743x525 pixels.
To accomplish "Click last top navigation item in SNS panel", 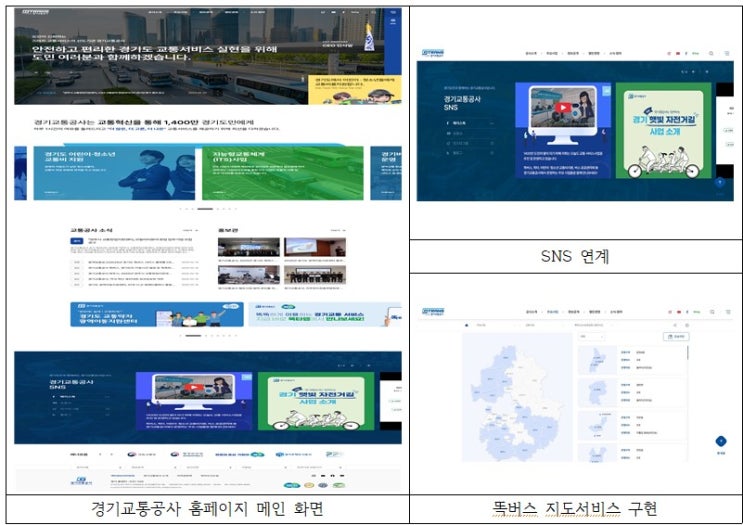I will [x=615, y=54].
